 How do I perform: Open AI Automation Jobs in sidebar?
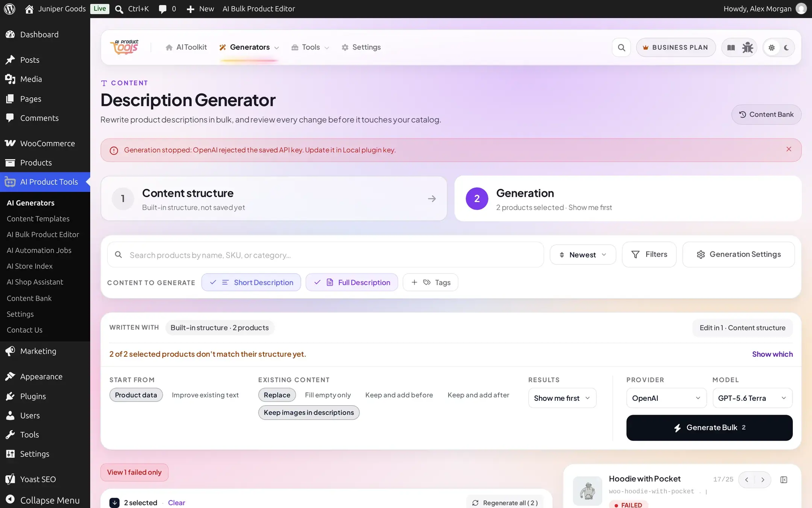coord(39,250)
